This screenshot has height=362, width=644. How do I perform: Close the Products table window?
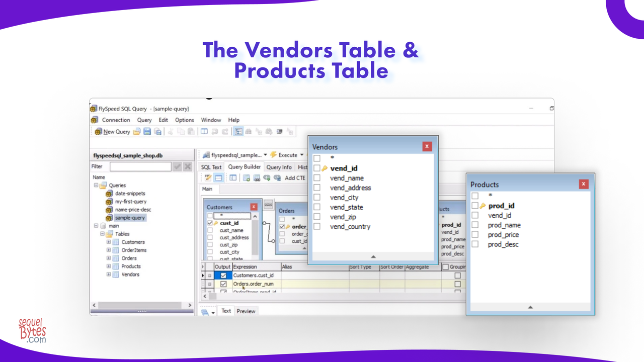(584, 184)
